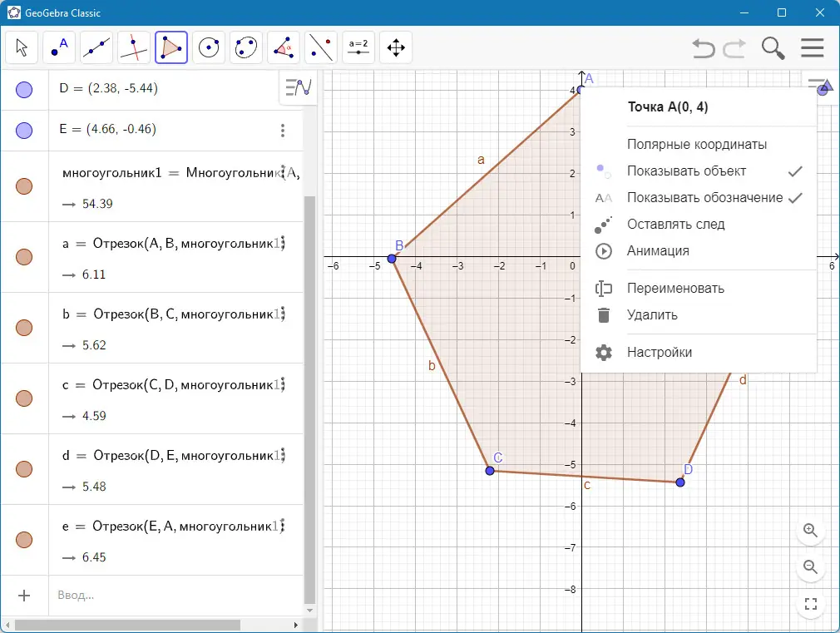Click the polygon area value 54.39
The image size is (840, 633).
point(97,204)
